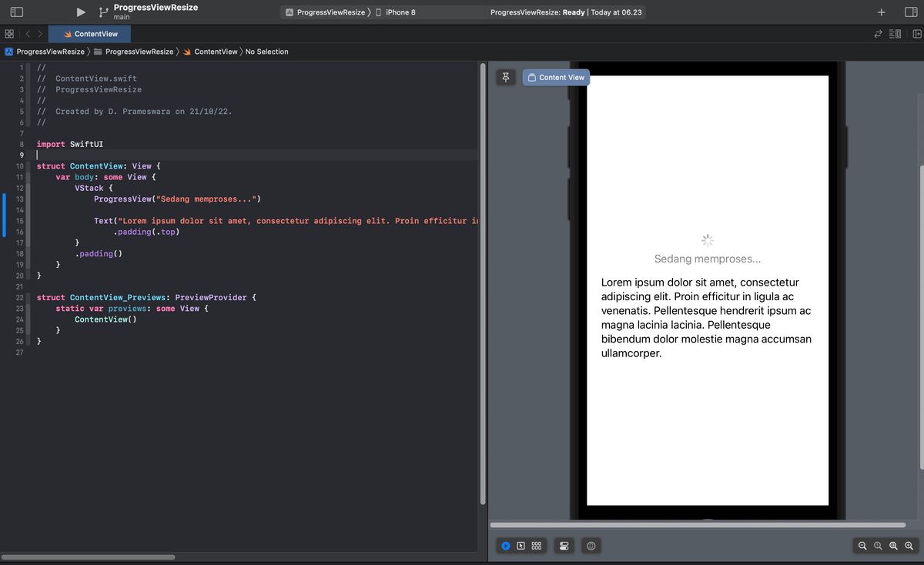Toggle the inspectors panel
The image size is (924, 565).
911,12
